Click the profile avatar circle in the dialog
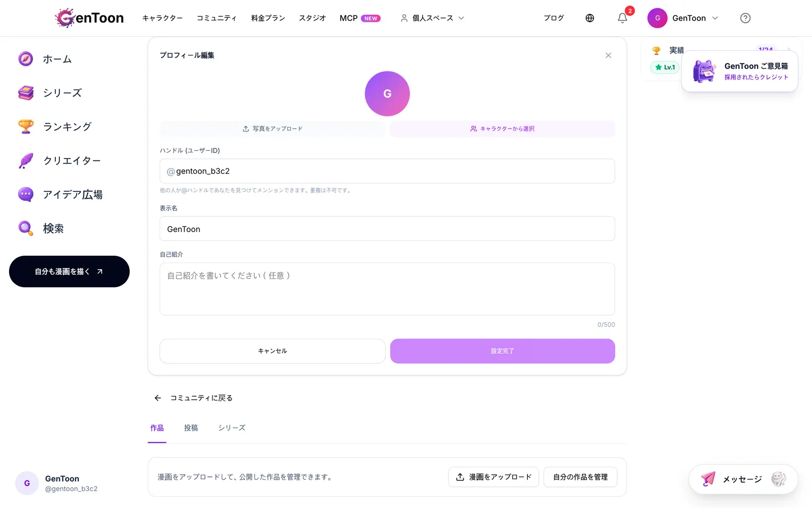Screen dimensions: 812x508 tap(387, 94)
